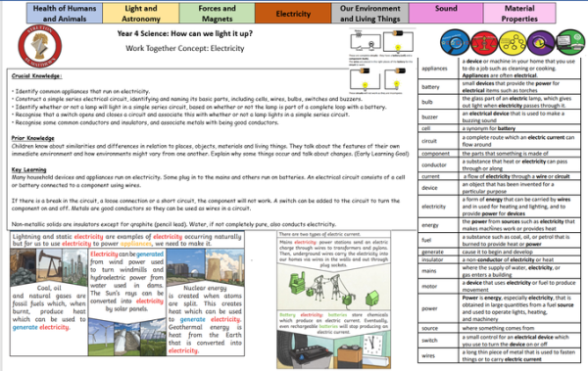
Task: Click the glossary term 'buzzer'
Action: point(430,116)
